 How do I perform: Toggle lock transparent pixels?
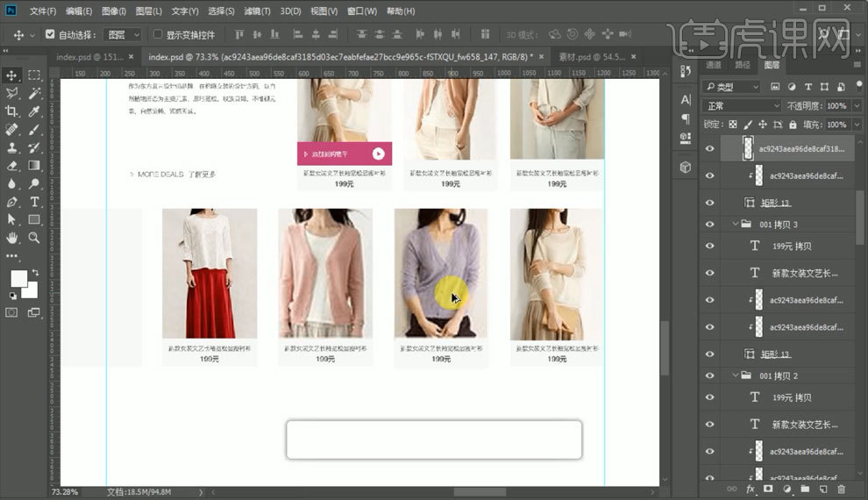733,125
